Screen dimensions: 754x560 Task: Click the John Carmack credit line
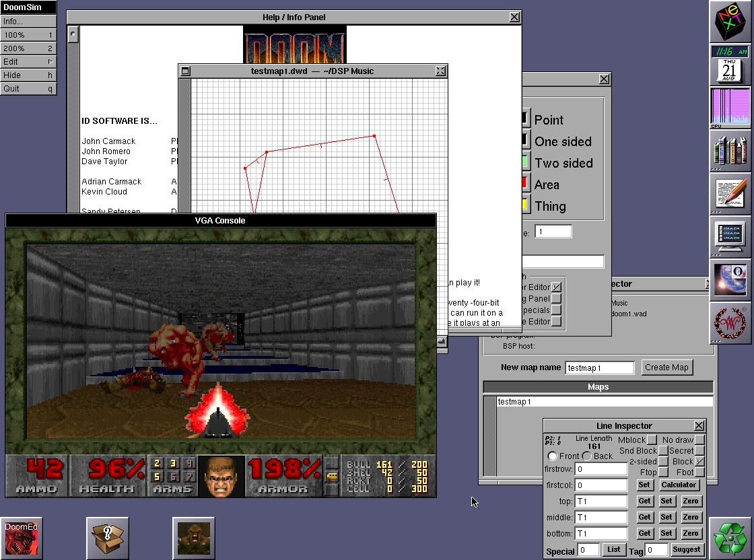click(x=108, y=141)
